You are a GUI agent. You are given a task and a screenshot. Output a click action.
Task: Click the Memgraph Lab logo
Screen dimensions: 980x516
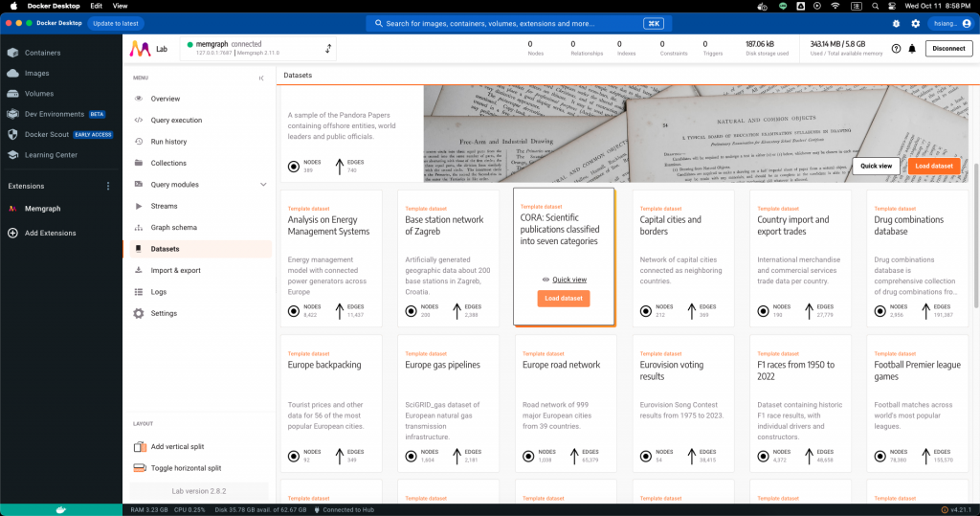[x=140, y=49]
